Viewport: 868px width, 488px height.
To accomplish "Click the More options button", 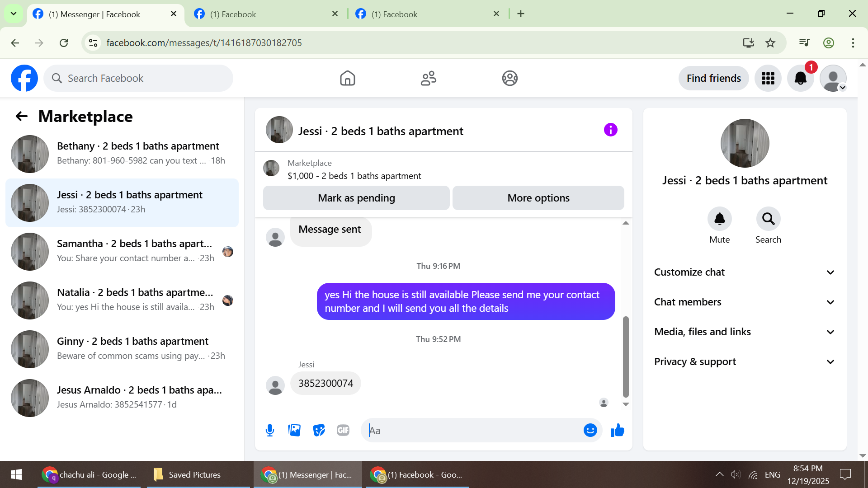I will click(x=538, y=198).
